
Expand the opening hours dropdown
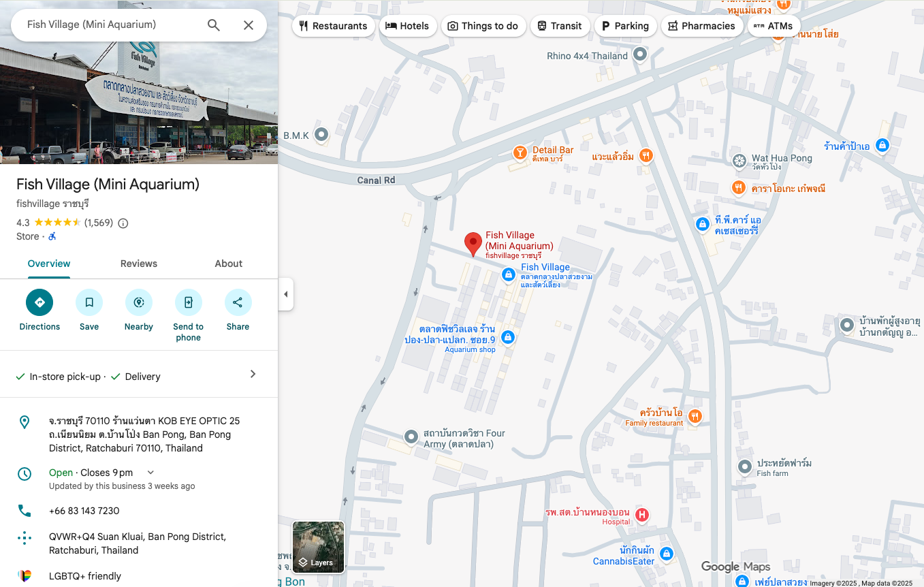150,472
